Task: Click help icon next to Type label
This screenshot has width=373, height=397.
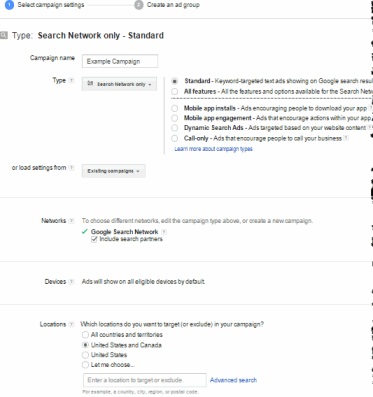Action: [71, 81]
